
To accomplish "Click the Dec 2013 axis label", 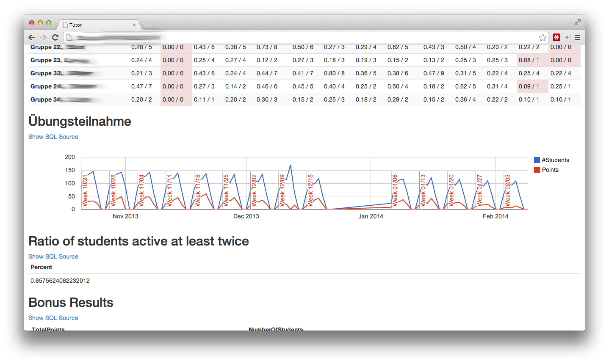I will click(246, 216).
